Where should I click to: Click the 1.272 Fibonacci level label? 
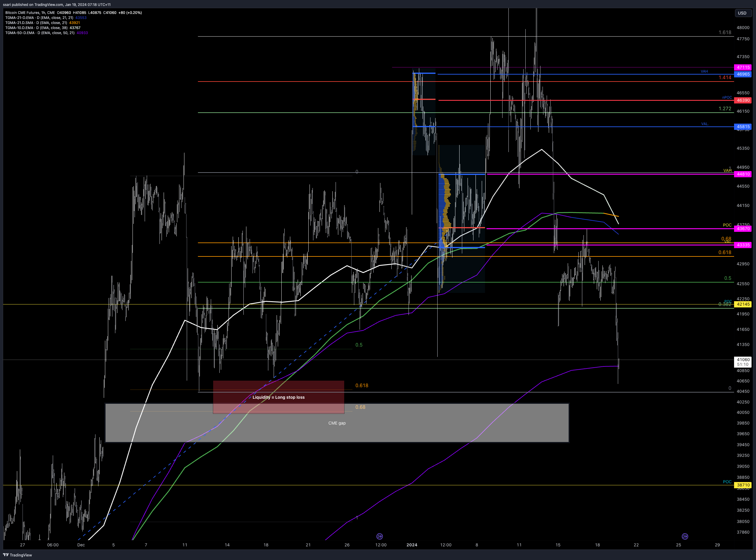coord(725,109)
